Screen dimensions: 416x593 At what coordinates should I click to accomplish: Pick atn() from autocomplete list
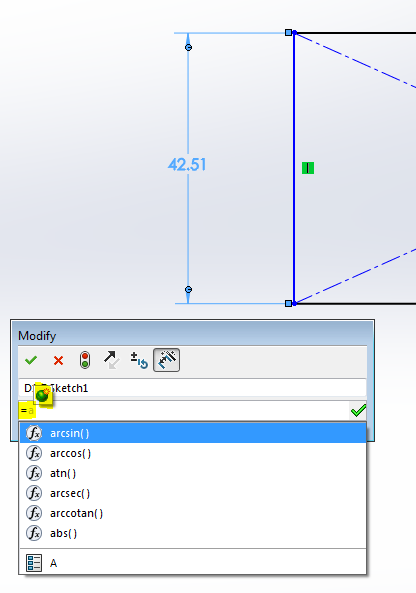[193, 473]
